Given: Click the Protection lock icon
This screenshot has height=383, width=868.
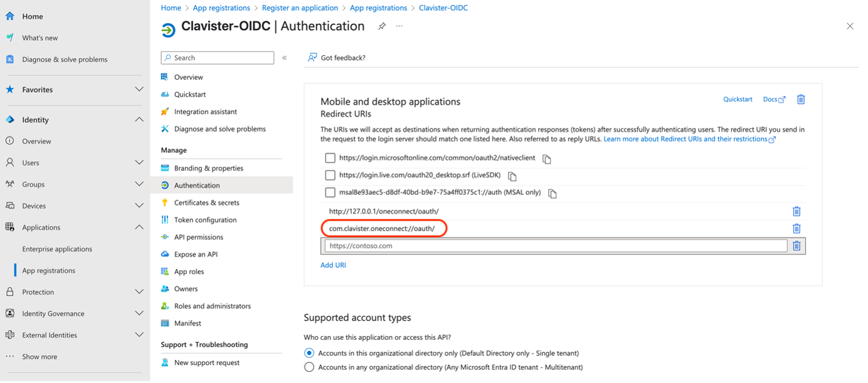Looking at the screenshot, I should [9, 292].
